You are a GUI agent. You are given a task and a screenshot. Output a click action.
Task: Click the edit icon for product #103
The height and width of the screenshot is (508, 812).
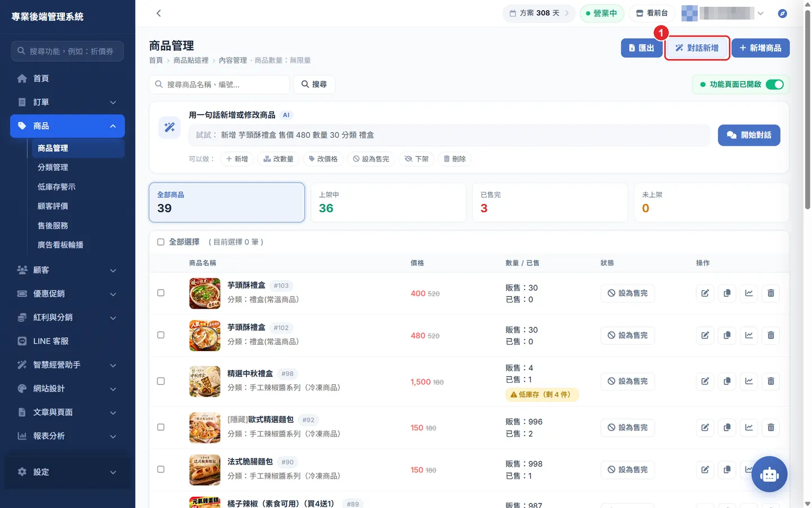(x=705, y=293)
